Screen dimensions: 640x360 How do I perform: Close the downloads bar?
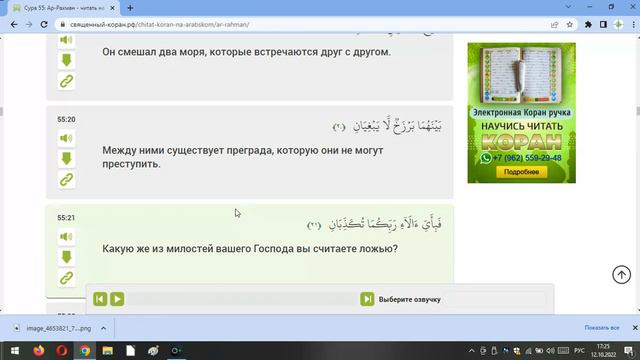pos(635,328)
